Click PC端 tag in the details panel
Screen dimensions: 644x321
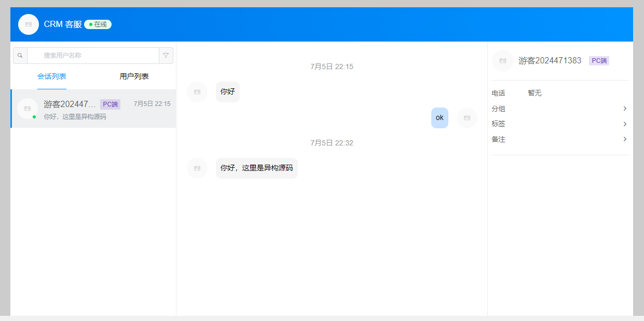pos(599,61)
